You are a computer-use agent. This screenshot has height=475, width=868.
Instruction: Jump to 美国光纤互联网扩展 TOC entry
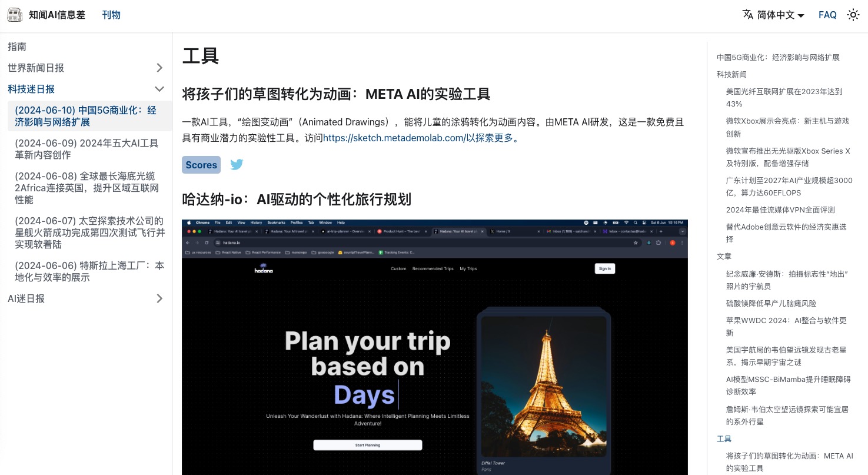pyautogui.click(x=784, y=98)
